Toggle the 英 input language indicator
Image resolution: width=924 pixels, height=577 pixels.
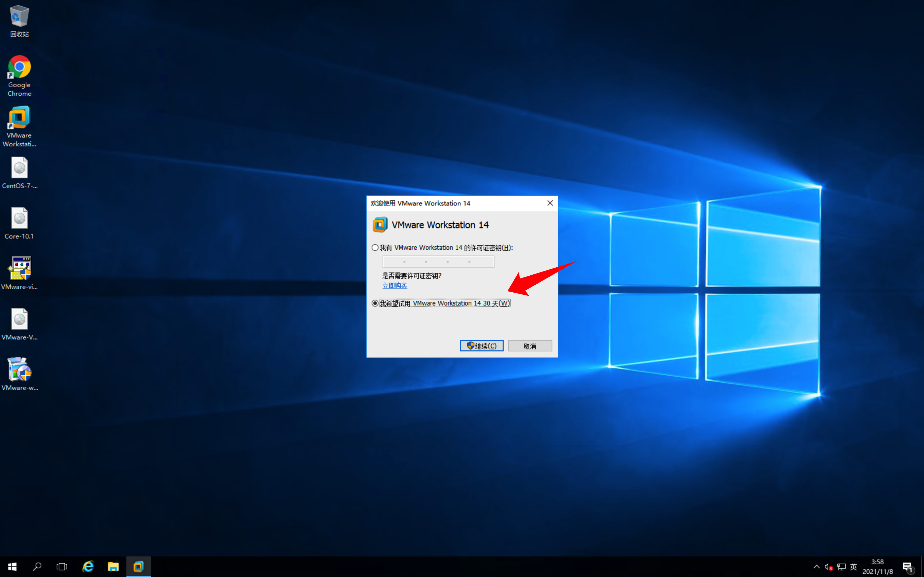(854, 567)
